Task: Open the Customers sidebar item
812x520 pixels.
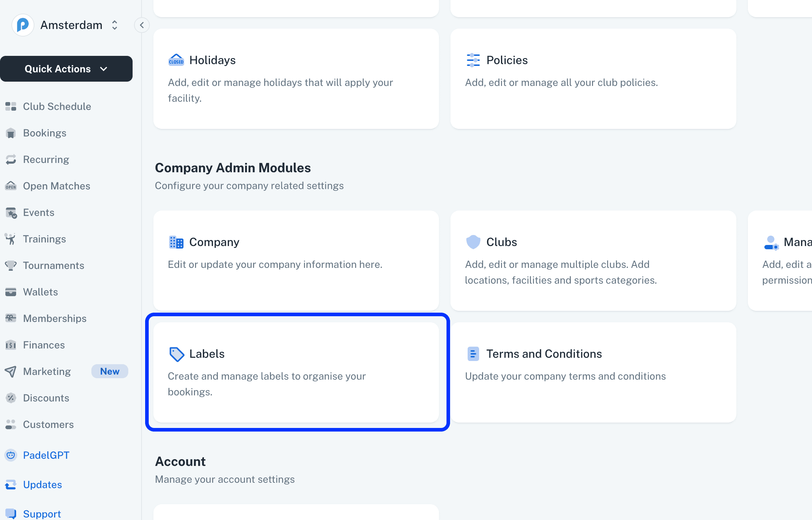Action: [x=48, y=424]
